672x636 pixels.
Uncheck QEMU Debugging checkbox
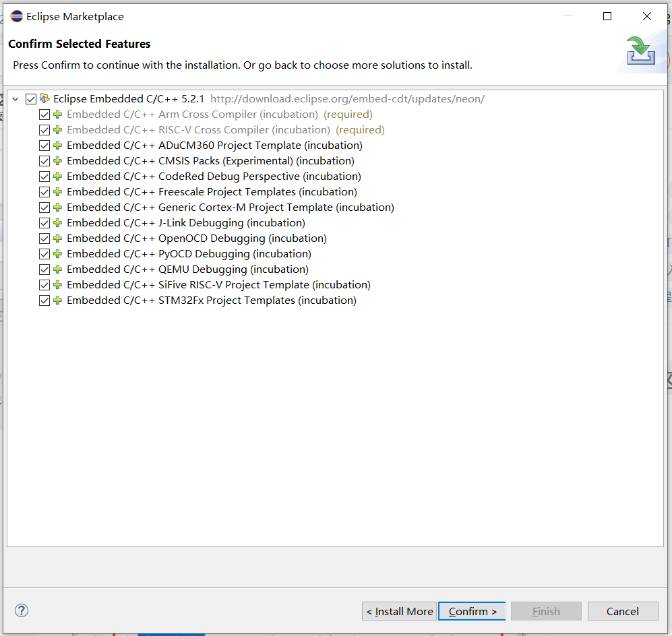point(44,269)
